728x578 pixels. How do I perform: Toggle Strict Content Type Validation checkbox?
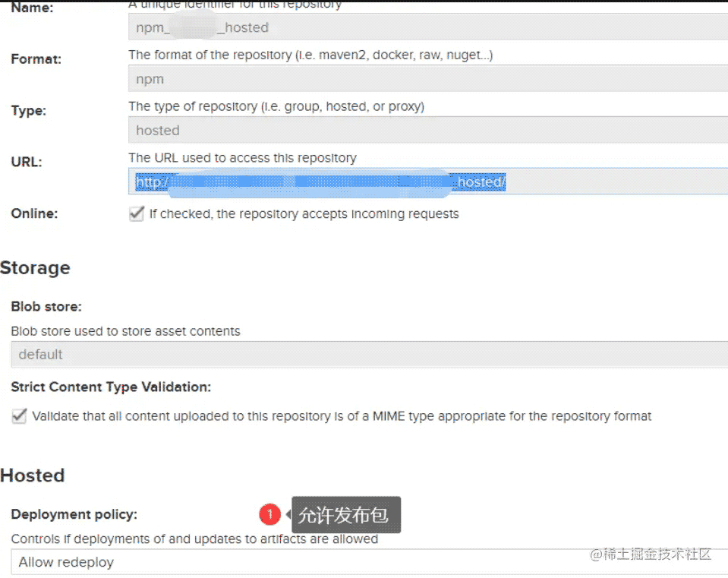pos(19,416)
